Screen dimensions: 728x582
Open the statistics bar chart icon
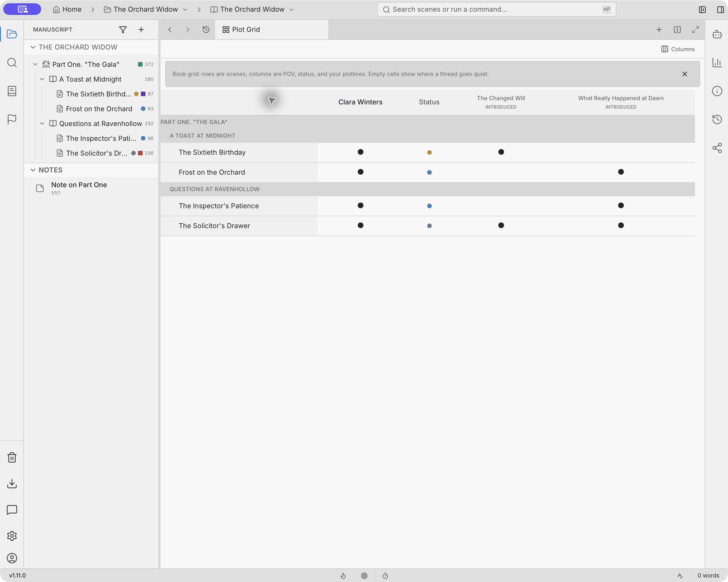click(x=717, y=63)
